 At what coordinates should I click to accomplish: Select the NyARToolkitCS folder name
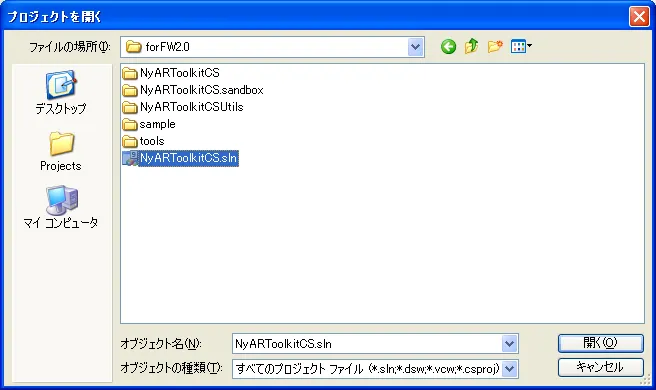pos(180,73)
